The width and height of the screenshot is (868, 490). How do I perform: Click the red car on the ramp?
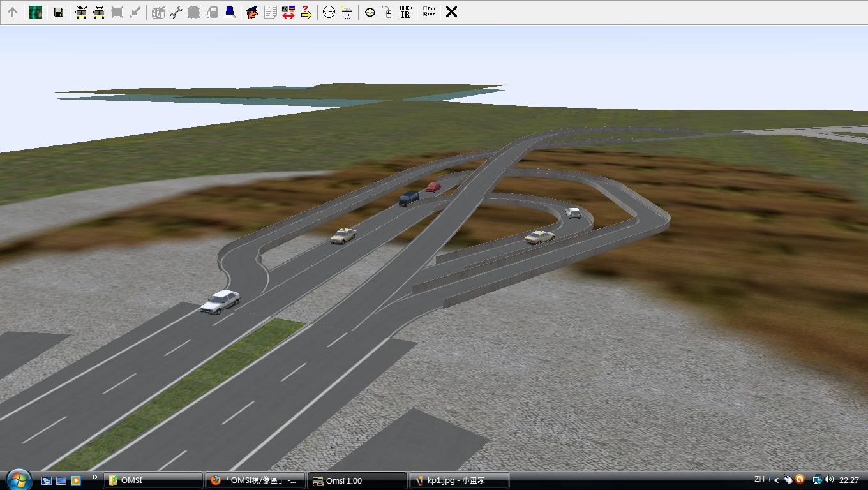(x=433, y=187)
